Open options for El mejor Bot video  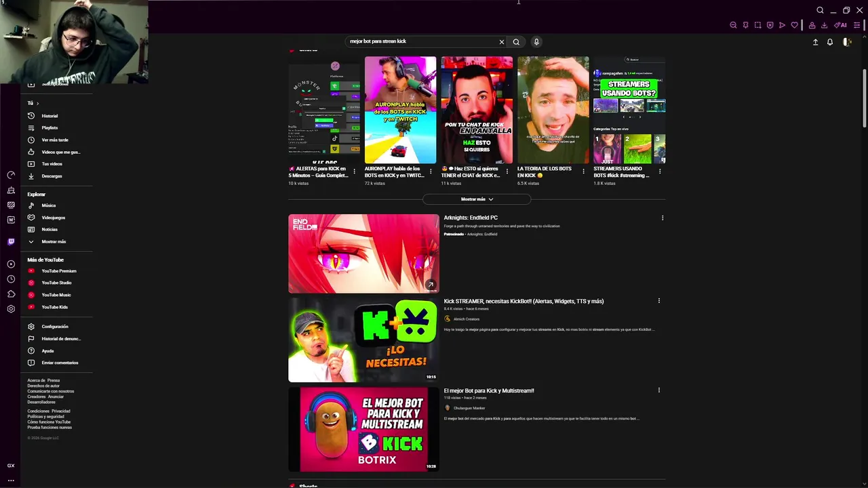tap(659, 390)
